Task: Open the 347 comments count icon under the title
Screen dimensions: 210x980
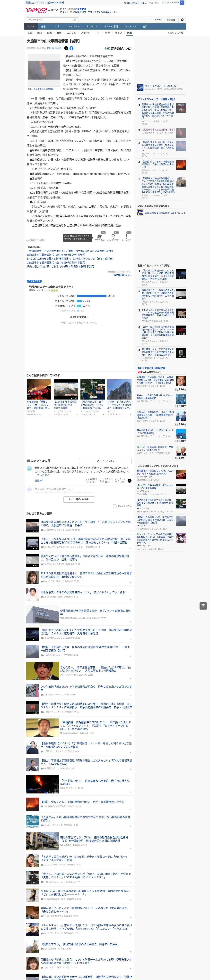Action: click(51, 48)
